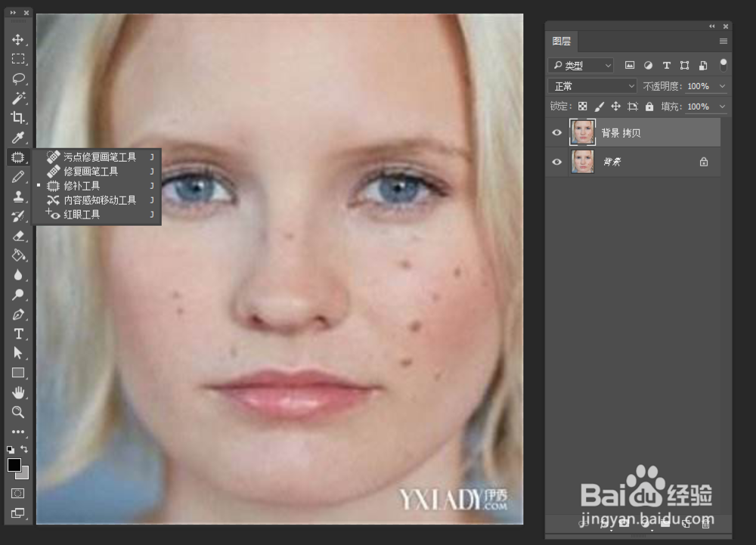The width and height of the screenshot is (756, 545).
Task: Filter layers by smart objects
Action: [x=703, y=65]
